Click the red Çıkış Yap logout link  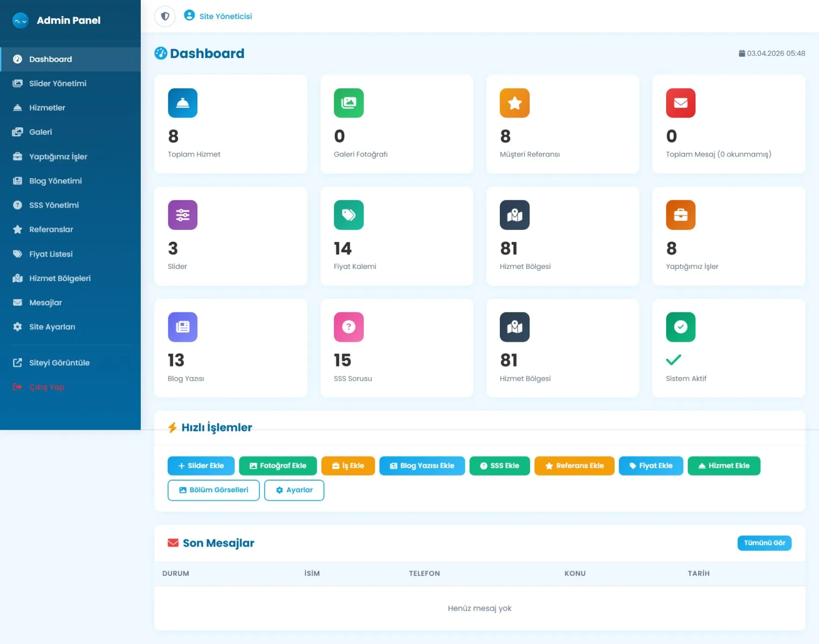pyautogui.click(x=46, y=387)
